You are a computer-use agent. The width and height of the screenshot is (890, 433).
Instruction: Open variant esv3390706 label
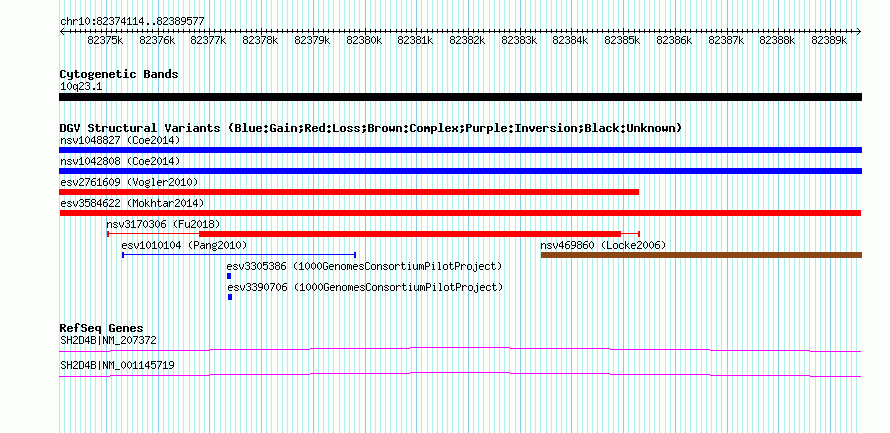366,287
